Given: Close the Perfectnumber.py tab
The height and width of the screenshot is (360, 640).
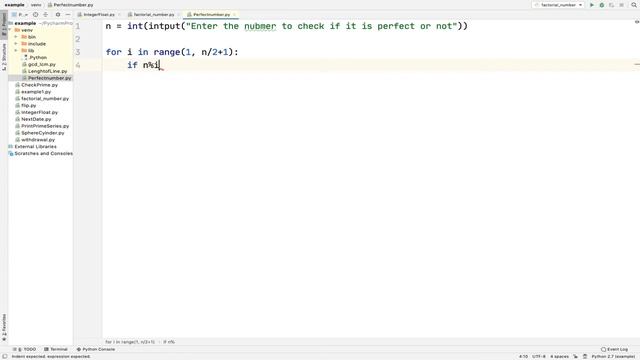Looking at the screenshot, I should coord(234,15).
